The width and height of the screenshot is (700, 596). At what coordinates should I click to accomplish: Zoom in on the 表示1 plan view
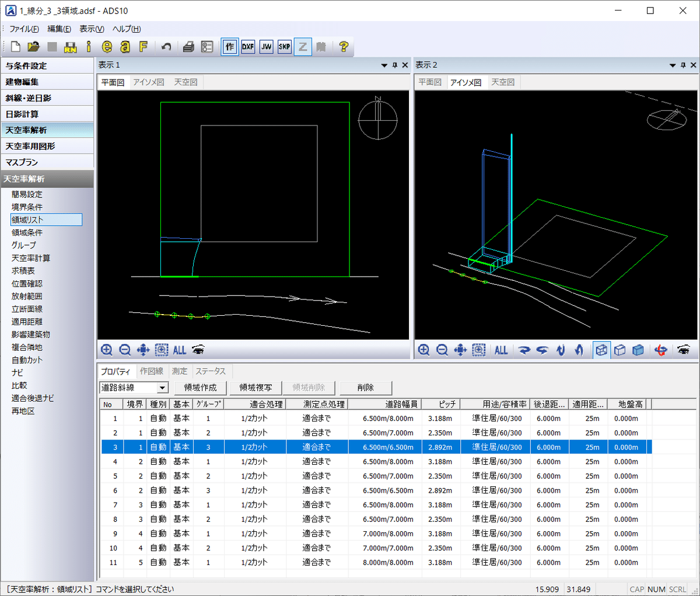point(107,350)
